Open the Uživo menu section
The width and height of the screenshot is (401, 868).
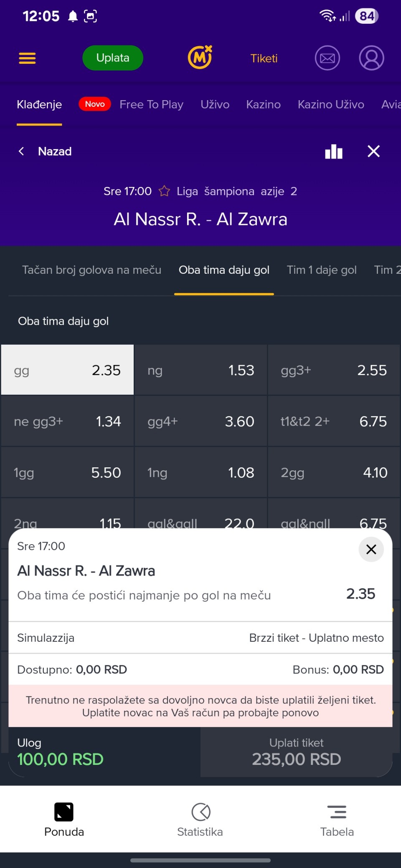coord(215,104)
